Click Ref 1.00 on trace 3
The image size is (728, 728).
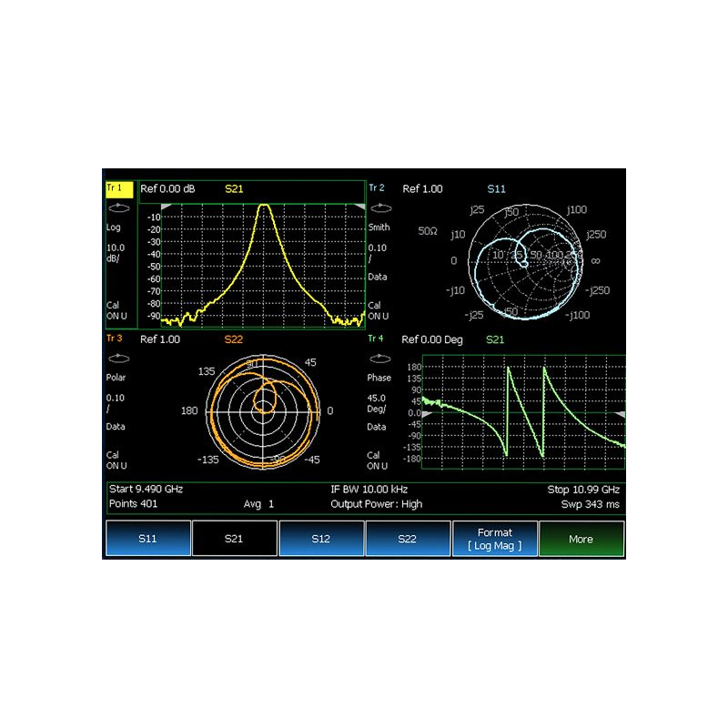[160, 339]
